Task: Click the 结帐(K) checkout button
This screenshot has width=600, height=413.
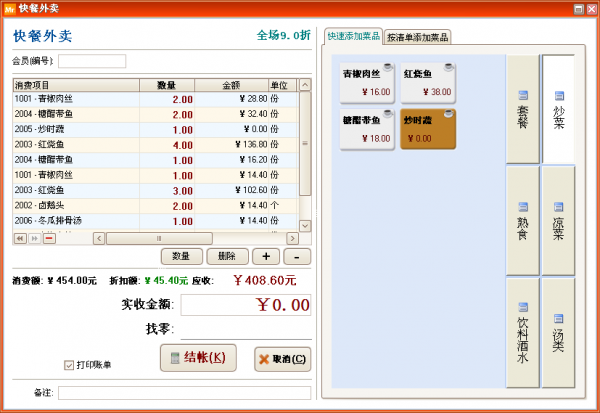Action: (198, 358)
